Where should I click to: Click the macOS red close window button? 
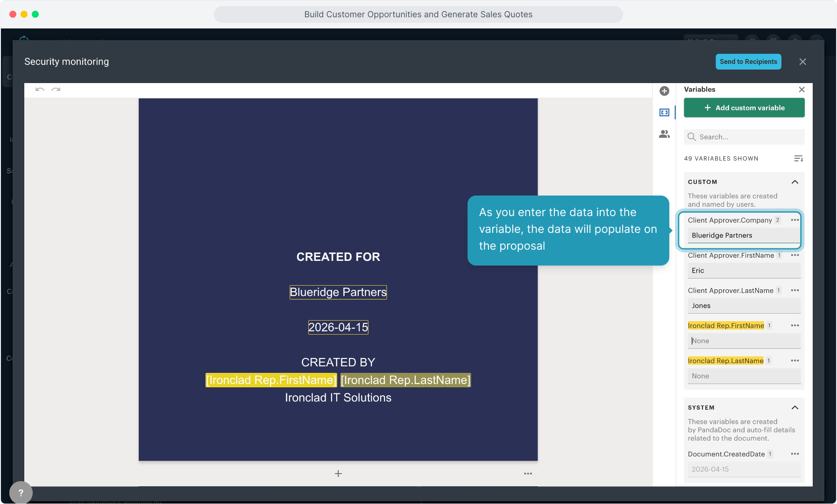point(13,14)
